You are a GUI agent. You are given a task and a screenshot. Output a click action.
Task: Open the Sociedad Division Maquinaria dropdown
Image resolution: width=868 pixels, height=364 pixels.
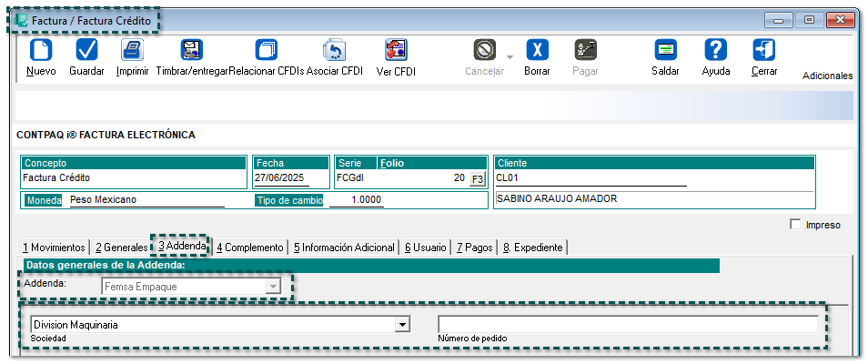[x=402, y=325]
